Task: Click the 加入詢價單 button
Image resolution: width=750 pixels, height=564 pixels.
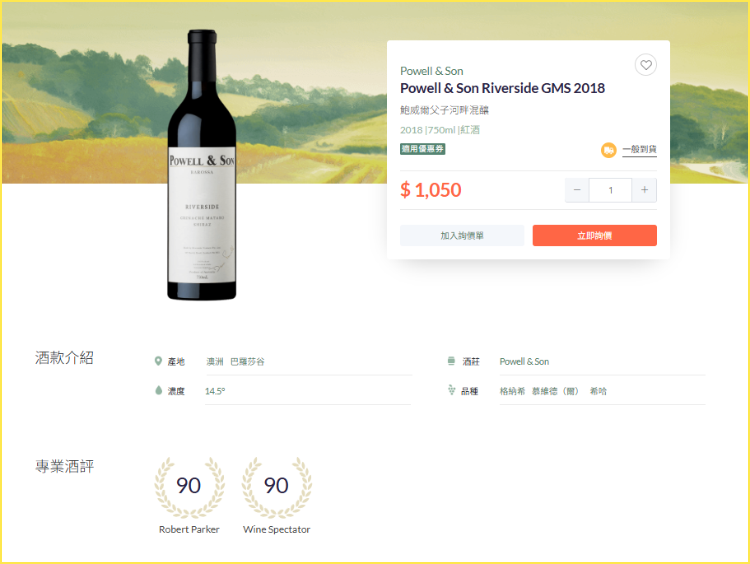Action: (462, 236)
